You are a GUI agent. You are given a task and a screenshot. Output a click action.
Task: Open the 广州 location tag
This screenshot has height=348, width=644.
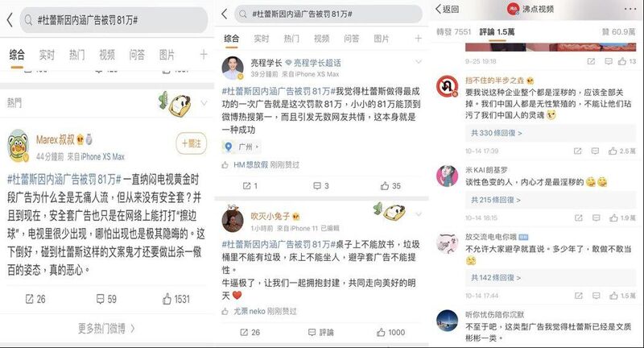[x=242, y=147]
